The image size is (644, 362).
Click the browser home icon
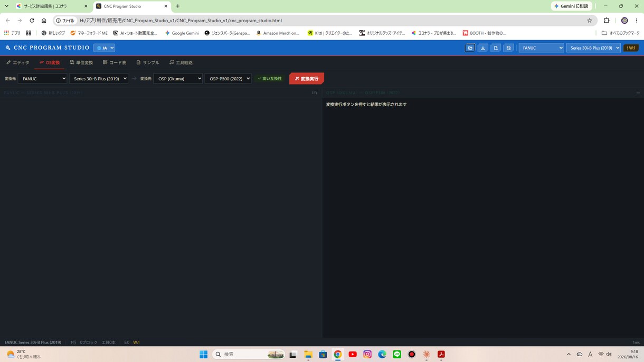(x=44, y=21)
